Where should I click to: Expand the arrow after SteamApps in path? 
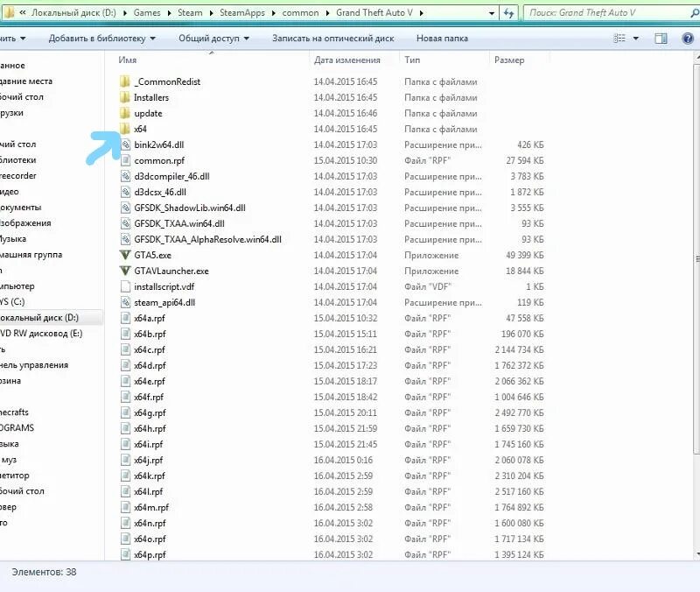(x=274, y=13)
